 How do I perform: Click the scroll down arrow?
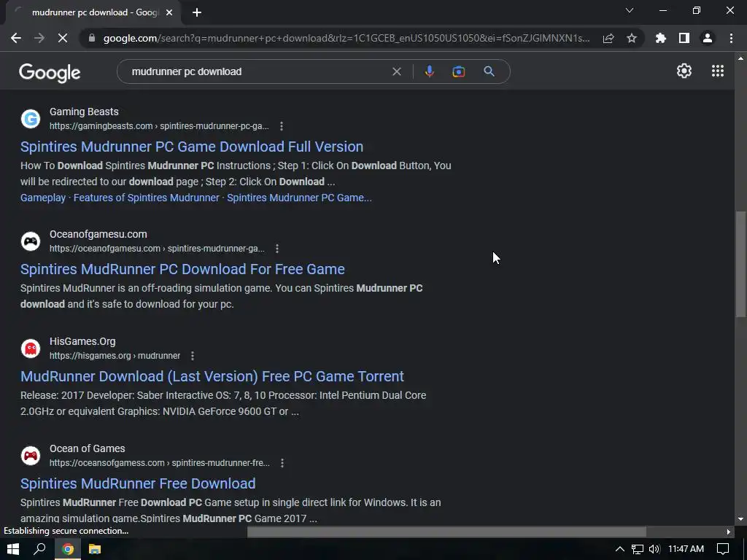point(740,519)
